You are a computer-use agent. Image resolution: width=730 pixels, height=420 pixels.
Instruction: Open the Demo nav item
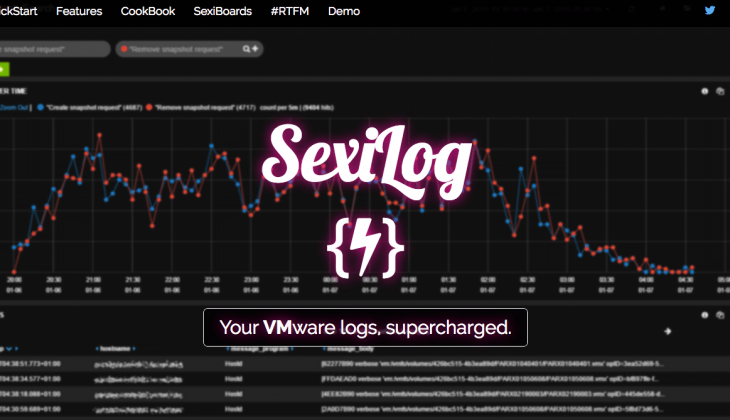click(x=344, y=11)
